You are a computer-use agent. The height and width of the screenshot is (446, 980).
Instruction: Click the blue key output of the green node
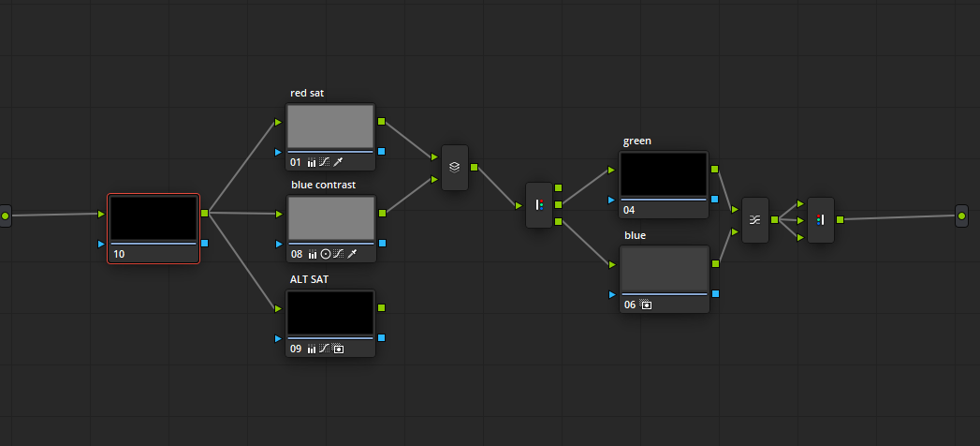coord(714,199)
